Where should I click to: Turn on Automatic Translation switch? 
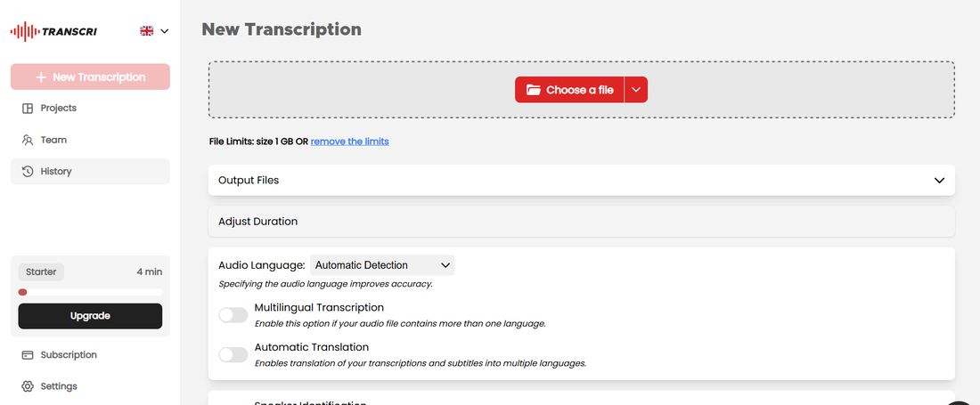tap(233, 354)
